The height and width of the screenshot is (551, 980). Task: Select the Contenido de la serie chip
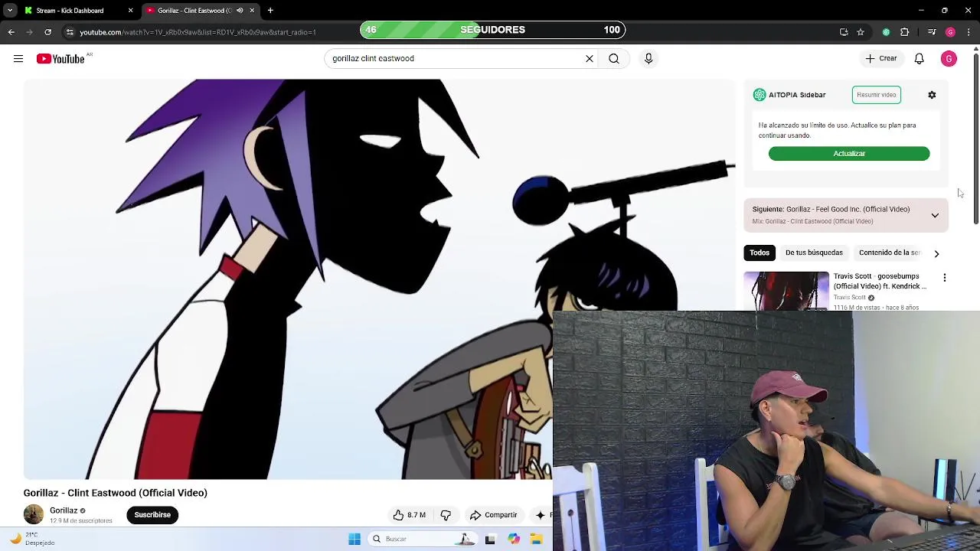point(889,253)
